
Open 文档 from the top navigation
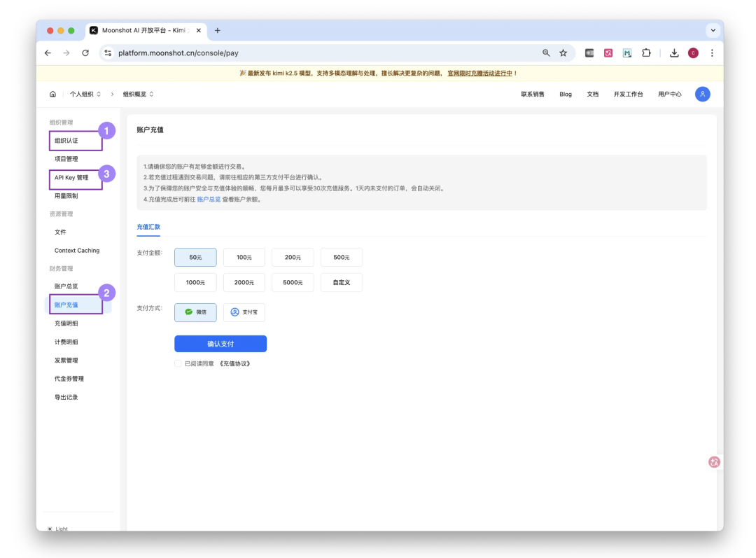tap(594, 94)
